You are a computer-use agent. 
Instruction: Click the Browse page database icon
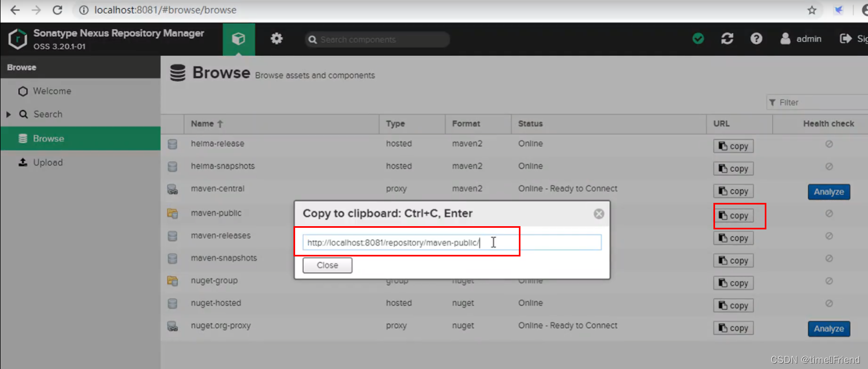coord(178,73)
